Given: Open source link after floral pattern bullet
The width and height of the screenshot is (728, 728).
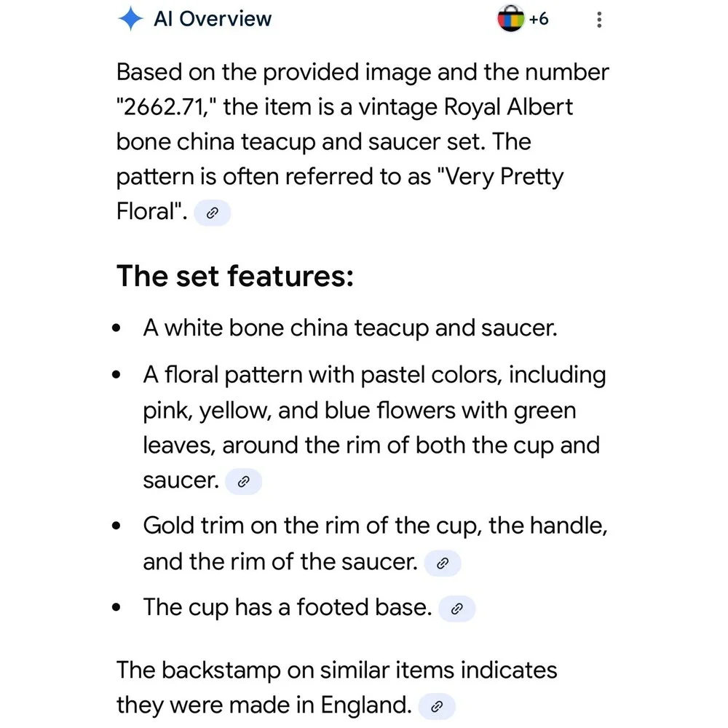Looking at the screenshot, I should [244, 481].
